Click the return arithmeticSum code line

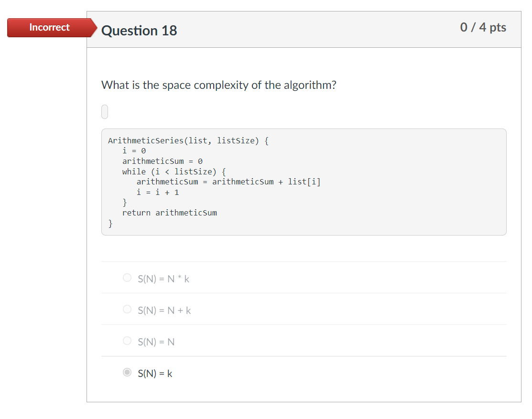coord(170,213)
